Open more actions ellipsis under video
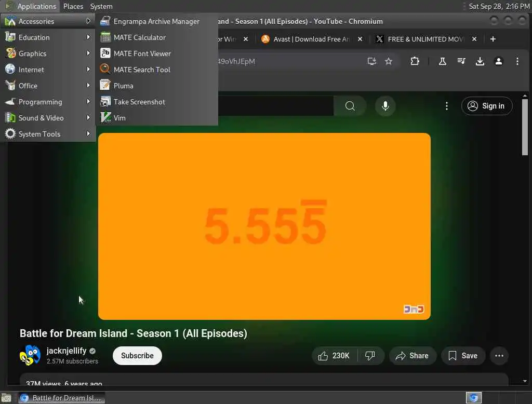 click(x=499, y=356)
